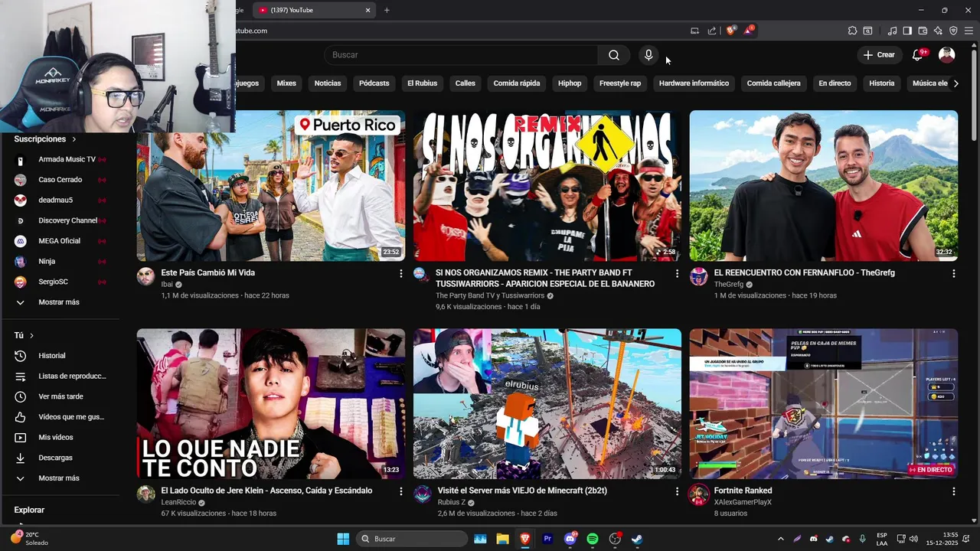The image size is (980, 551).
Task: Open Armada Music TV subscription
Action: coord(60,159)
